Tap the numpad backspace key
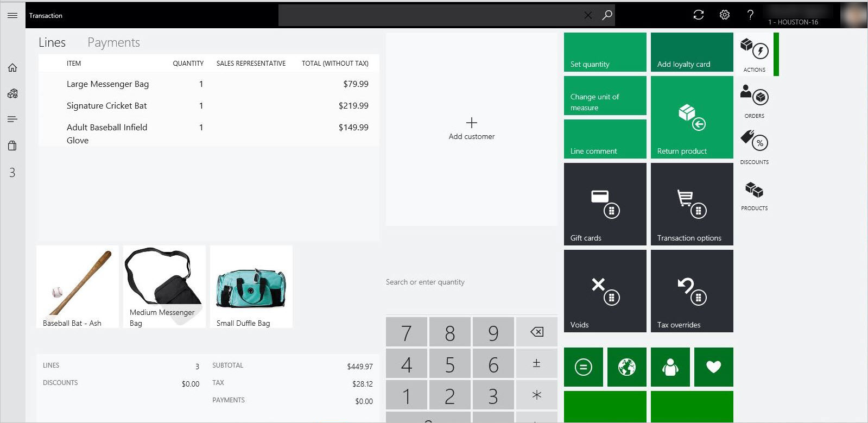 (537, 332)
